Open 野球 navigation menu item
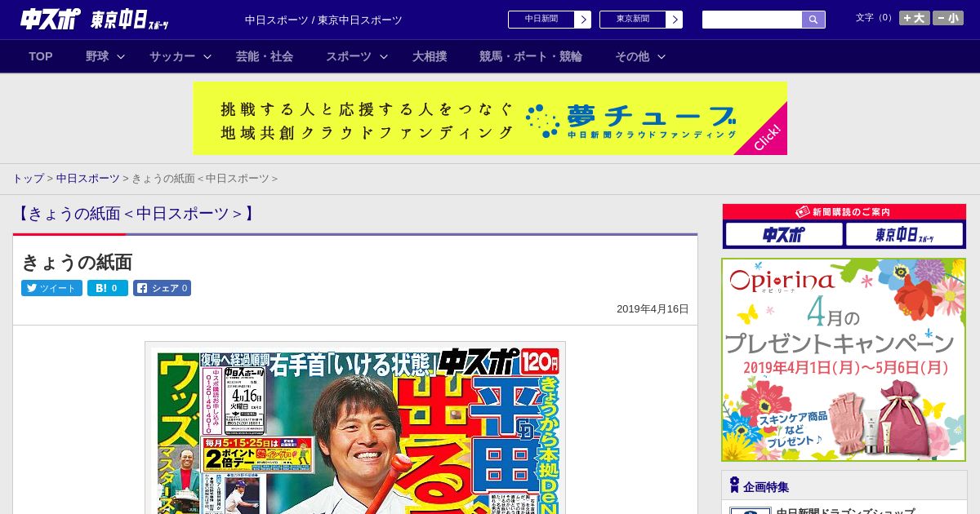This screenshot has height=514, width=980. [x=97, y=56]
